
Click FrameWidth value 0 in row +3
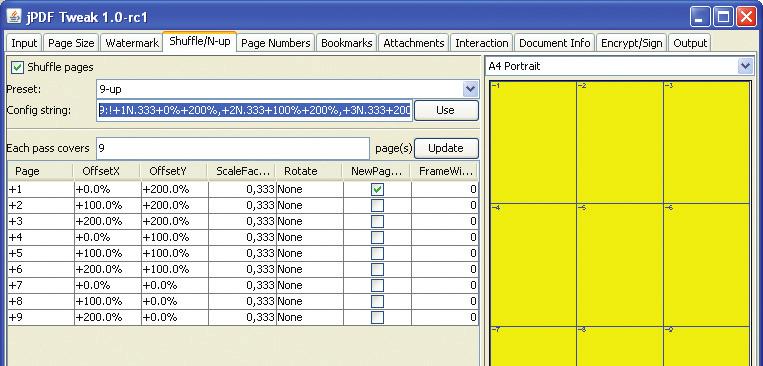(x=445, y=221)
